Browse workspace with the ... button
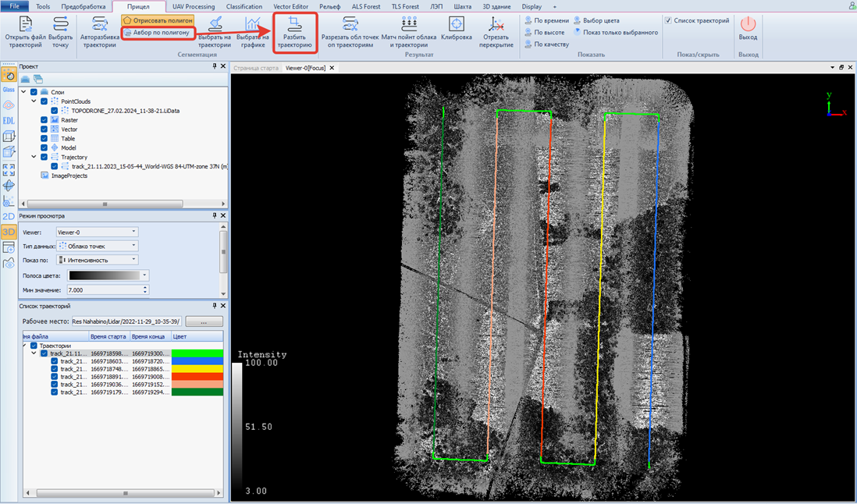Screen dimensions: 857x504 [204, 321]
